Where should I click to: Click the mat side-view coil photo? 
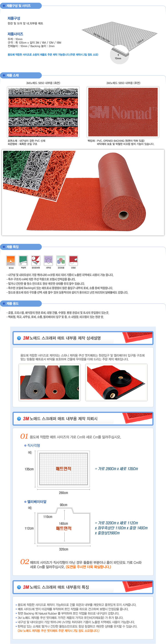tap(43, 112)
